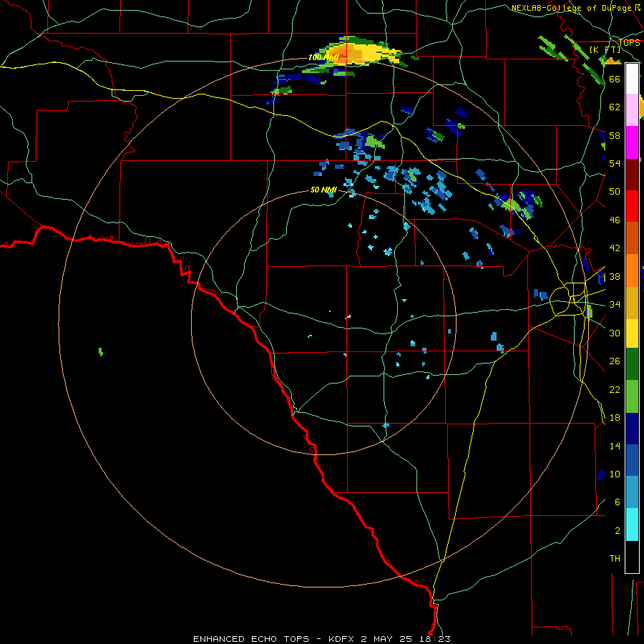
Task: Click the TH threshold label
Action: (x=615, y=559)
